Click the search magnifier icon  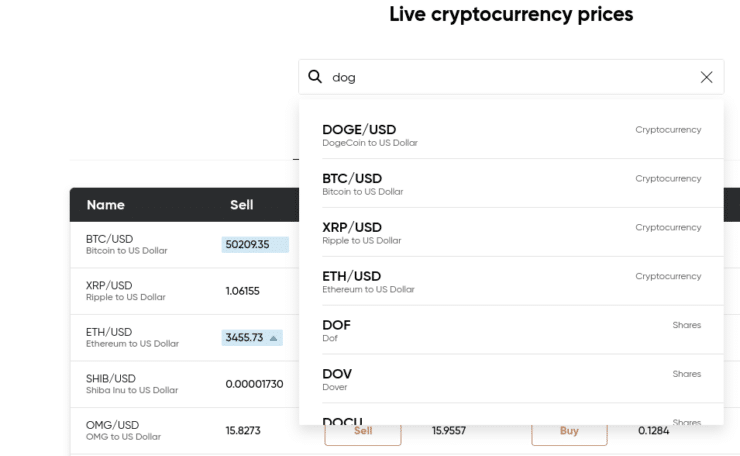click(315, 76)
